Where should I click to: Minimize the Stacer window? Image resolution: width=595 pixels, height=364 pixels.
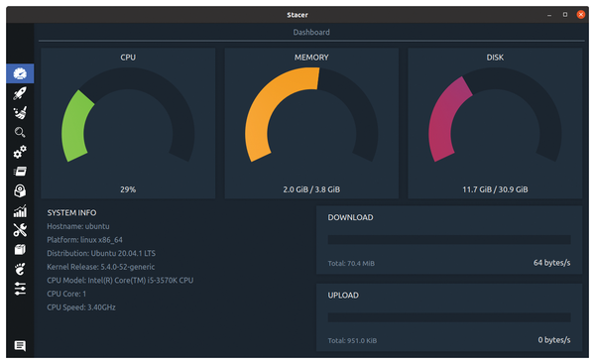549,15
